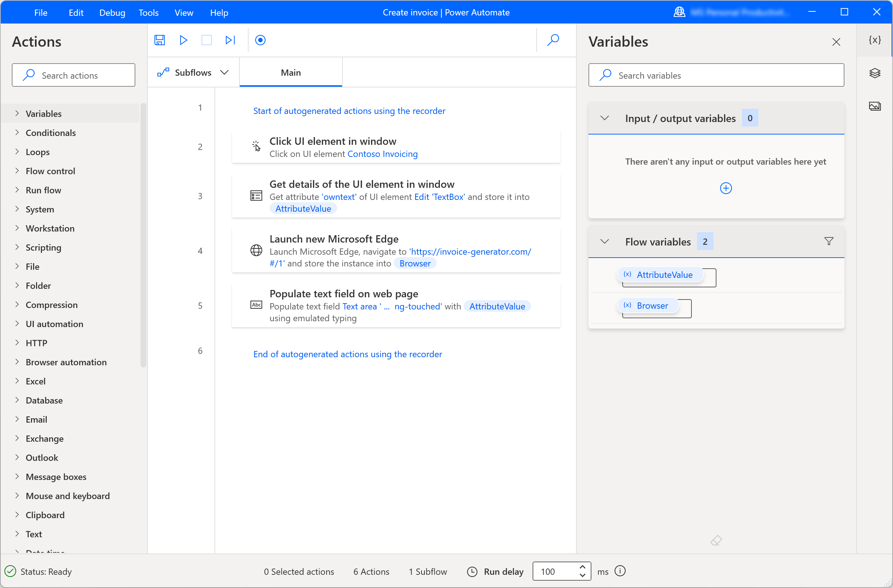Click the Save flow icon
The width and height of the screenshot is (893, 588).
pos(160,40)
